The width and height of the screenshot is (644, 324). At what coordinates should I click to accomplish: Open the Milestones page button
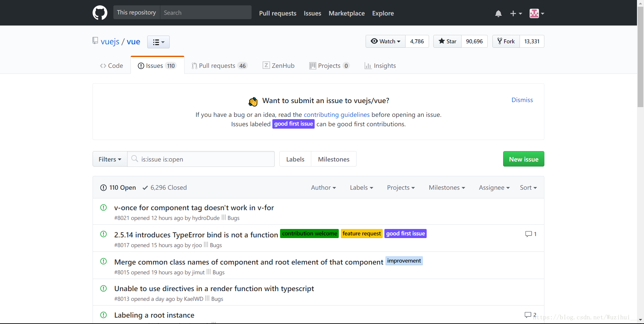point(334,159)
